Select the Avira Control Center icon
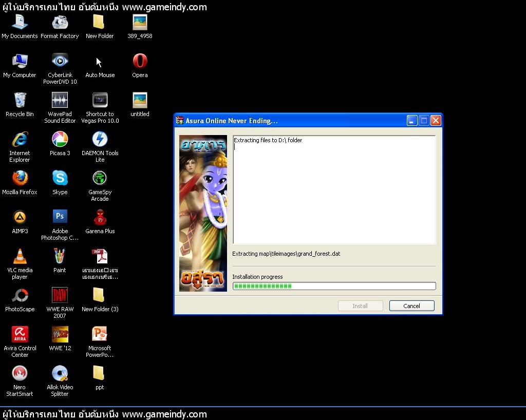The height and width of the screenshot is (420, 526). tap(20, 334)
